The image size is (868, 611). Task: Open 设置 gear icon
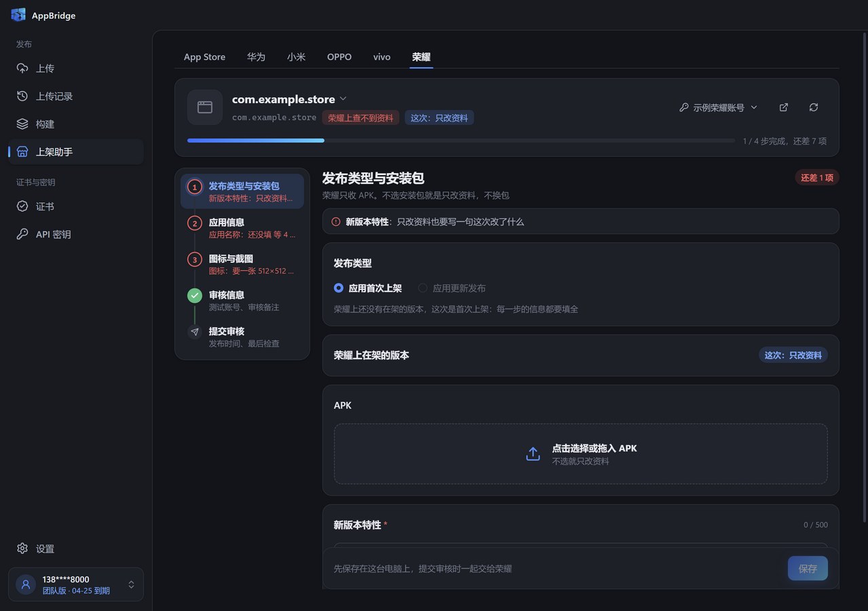[x=22, y=549]
